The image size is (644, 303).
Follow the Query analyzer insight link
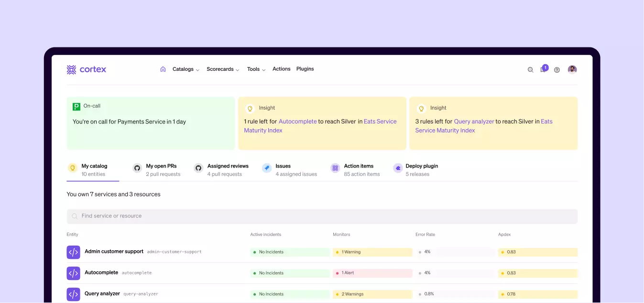474,122
